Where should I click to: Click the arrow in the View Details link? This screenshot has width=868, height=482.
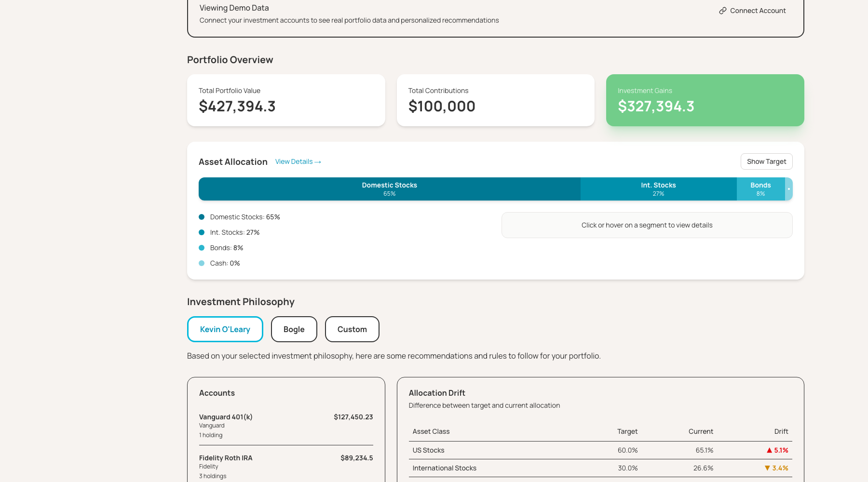tap(317, 161)
